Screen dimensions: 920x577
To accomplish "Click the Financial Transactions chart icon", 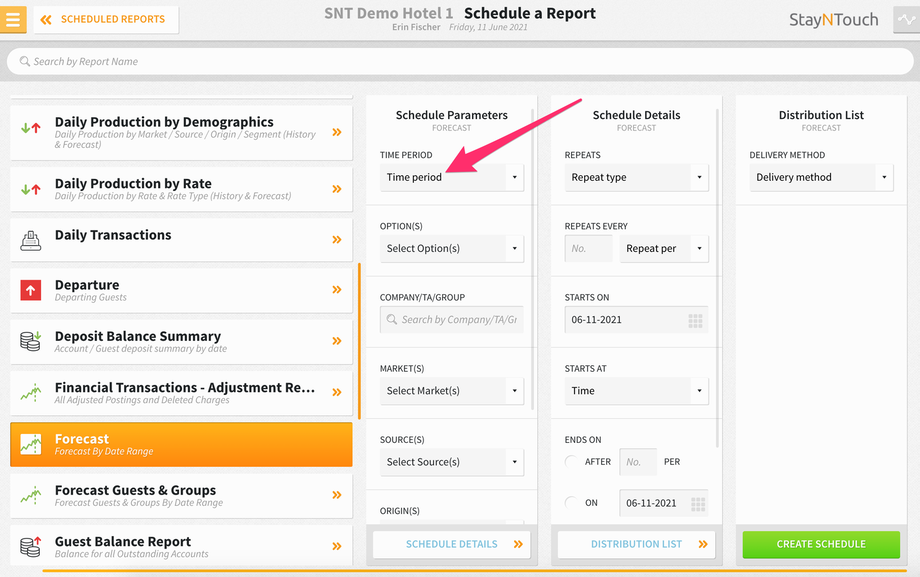I will click(x=31, y=392).
